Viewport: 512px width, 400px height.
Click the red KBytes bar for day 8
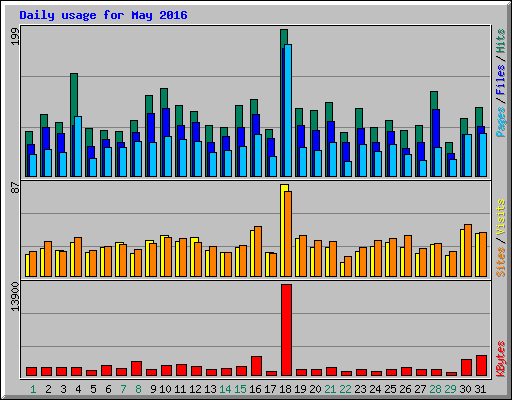pyautogui.click(x=136, y=369)
